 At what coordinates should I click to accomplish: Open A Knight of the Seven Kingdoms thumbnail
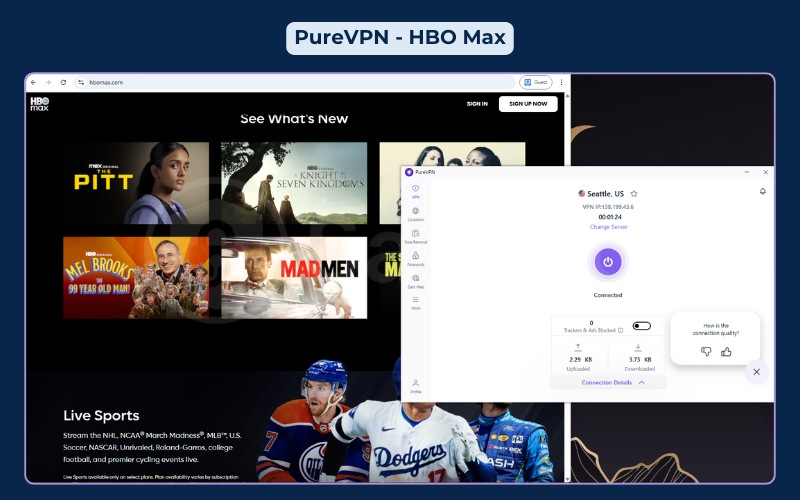click(x=294, y=183)
